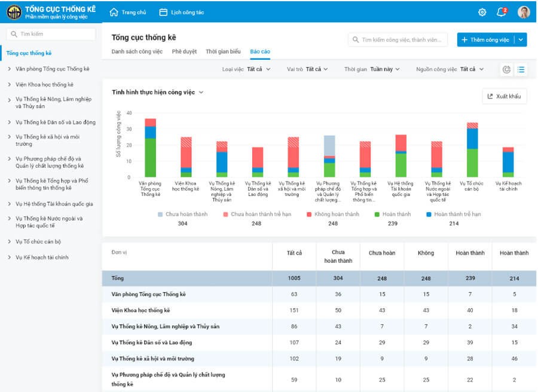Open Lịch công tác calendar icon

pyautogui.click(x=163, y=12)
